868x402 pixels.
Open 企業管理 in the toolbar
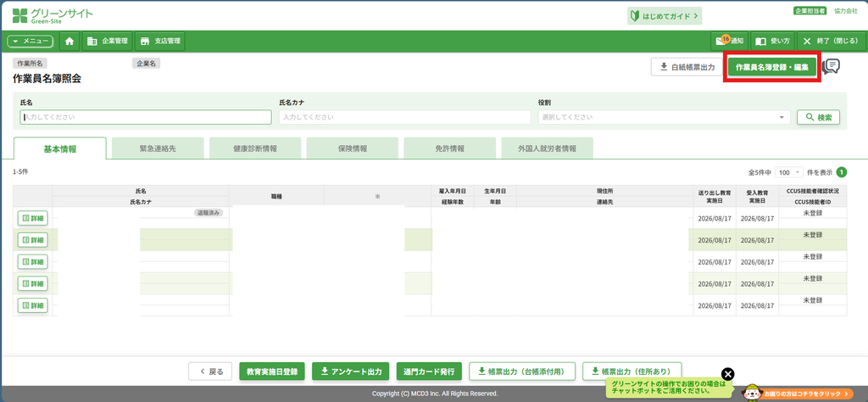pyautogui.click(x=108, y=41)
